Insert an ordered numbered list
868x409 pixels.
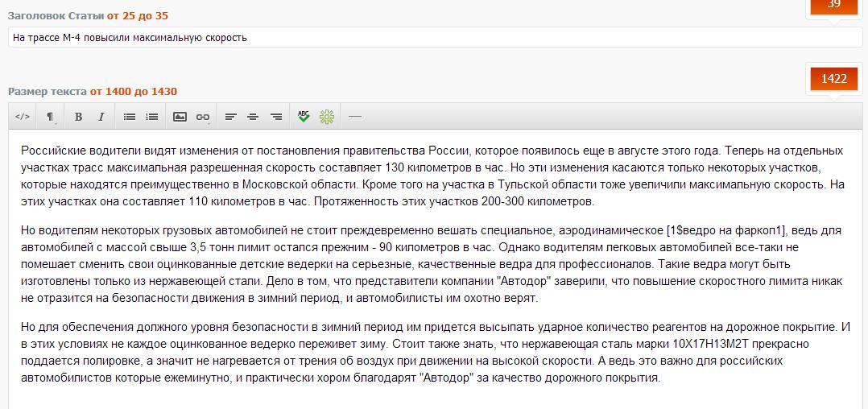tap(151, 117)
